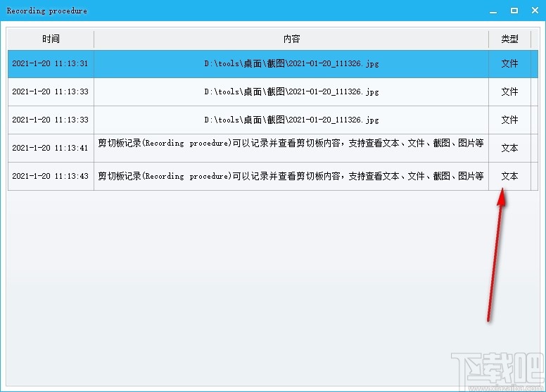Click the clipboard text in the 11:13:41 row
This screenshot has width=546, height=392.
pyautogui.click(x=291, y=143)
